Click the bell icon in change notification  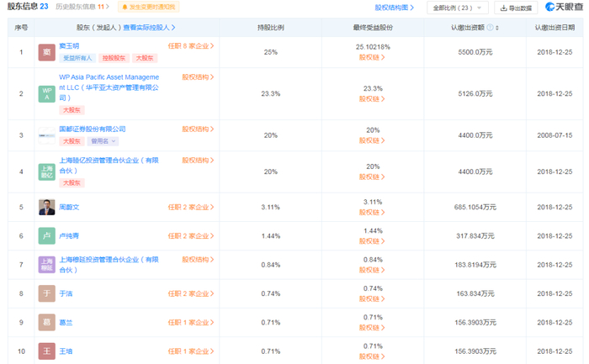(125, 7)
